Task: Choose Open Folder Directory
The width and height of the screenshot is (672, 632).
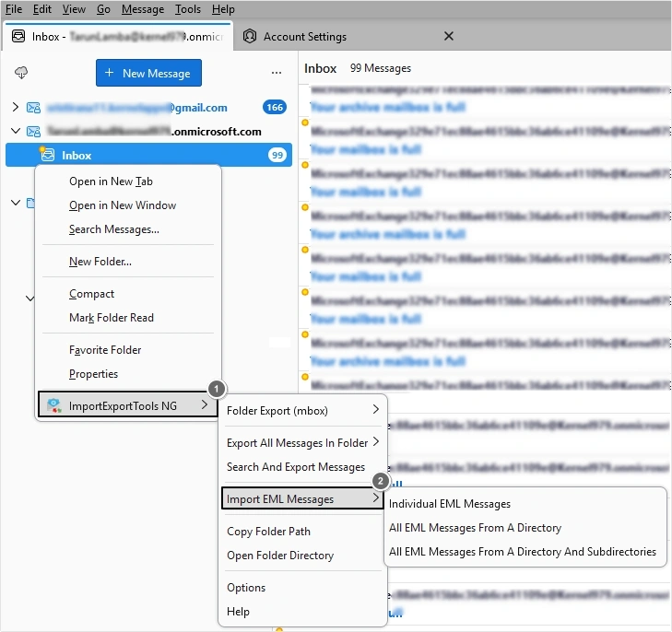Action: 302,555
